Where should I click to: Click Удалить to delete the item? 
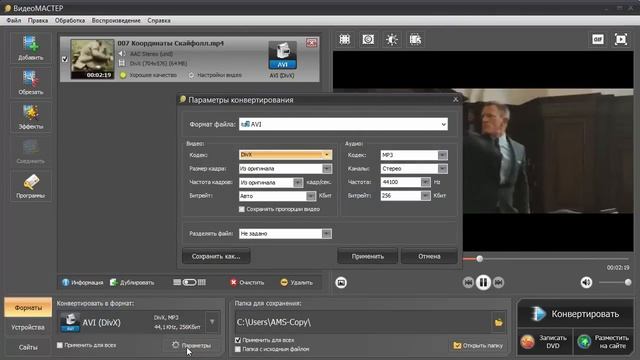(x=297, y=282)
